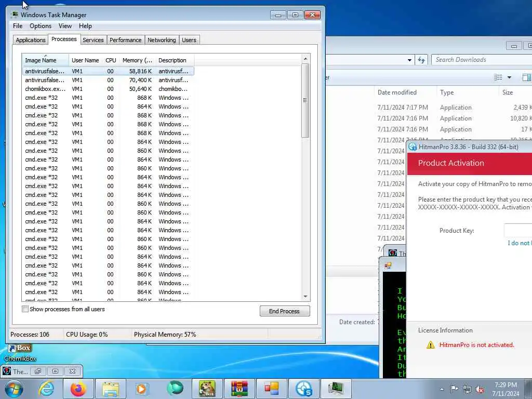Click the taskbar clock showing 7:29 PM
The width and height of the screenshot is (532, 399).
coord(506,389)
